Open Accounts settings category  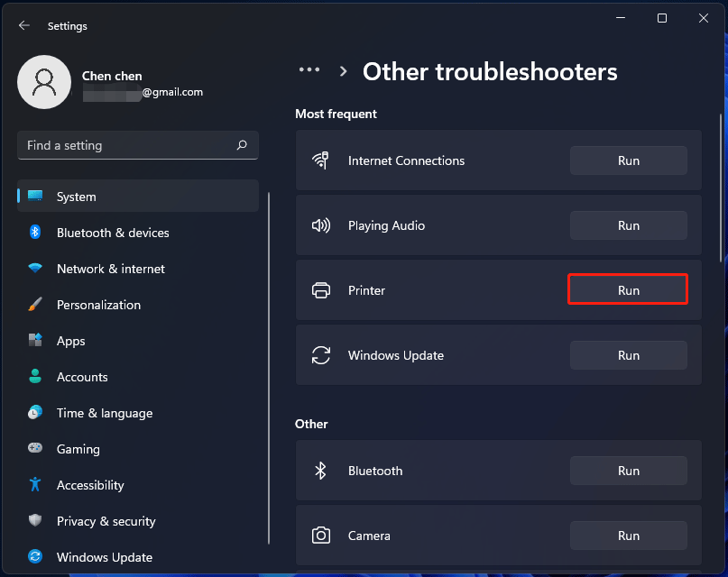tap(138, 377)
